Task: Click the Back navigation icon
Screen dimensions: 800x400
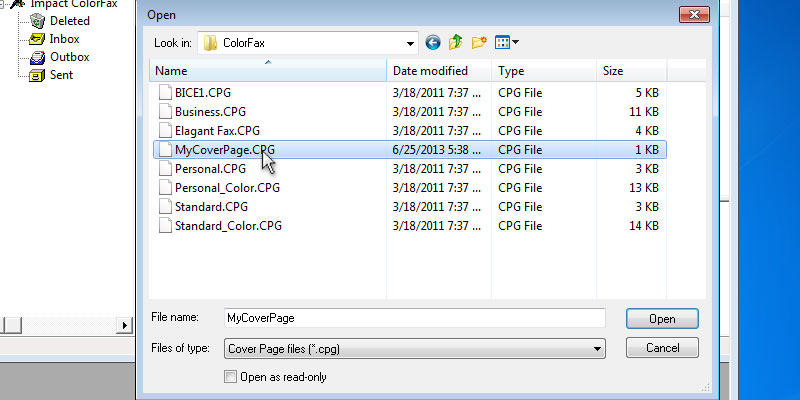Action: (x=433, y=42)
